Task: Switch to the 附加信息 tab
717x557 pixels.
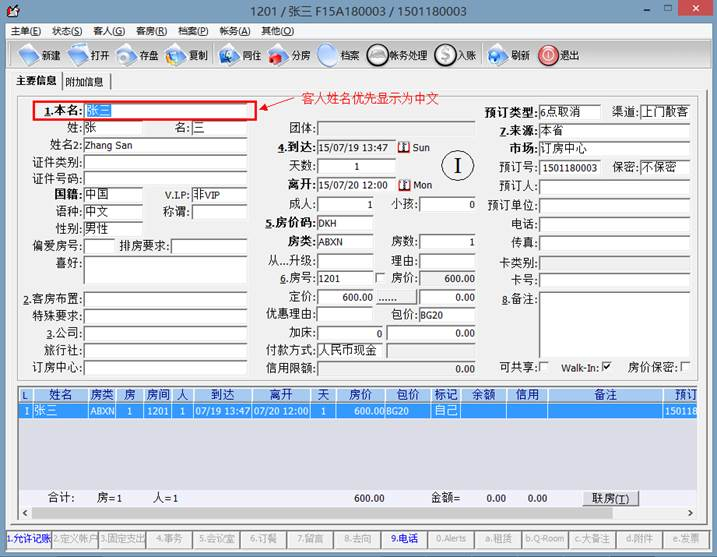Action: pos(86,82)
